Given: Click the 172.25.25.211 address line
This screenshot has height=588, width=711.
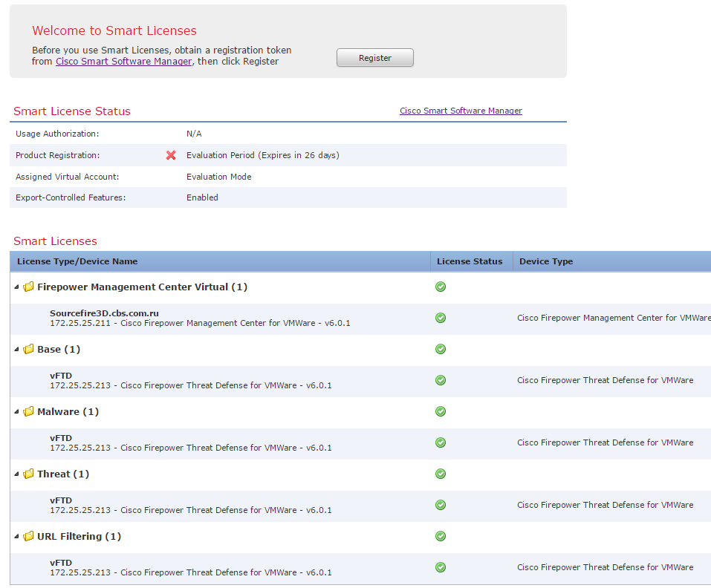Looking at the screenshot, I should 200,323.
